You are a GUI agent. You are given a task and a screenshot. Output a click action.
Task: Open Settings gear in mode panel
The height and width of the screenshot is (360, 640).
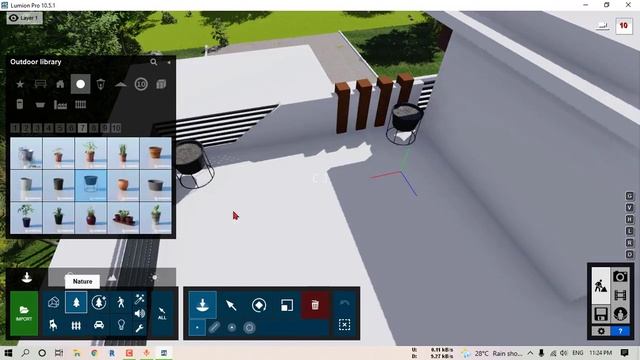tap(601, 331)
